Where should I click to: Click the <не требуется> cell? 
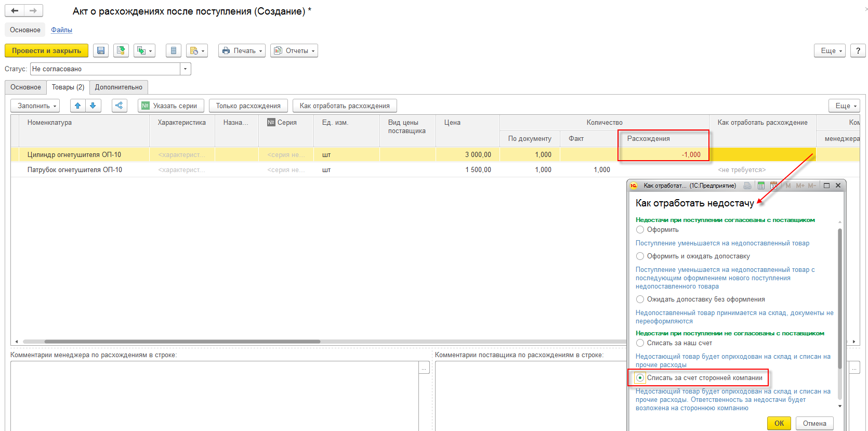tap(762, 169)
